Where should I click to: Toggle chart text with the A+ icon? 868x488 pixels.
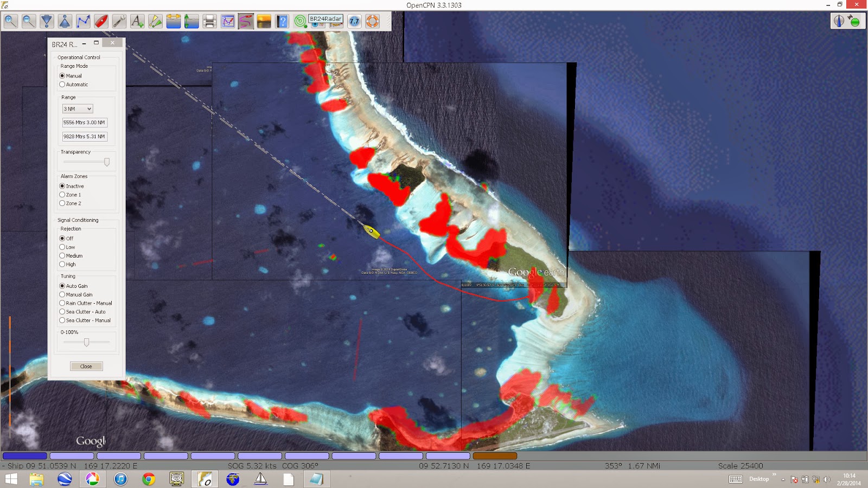(x=137, y=21)
